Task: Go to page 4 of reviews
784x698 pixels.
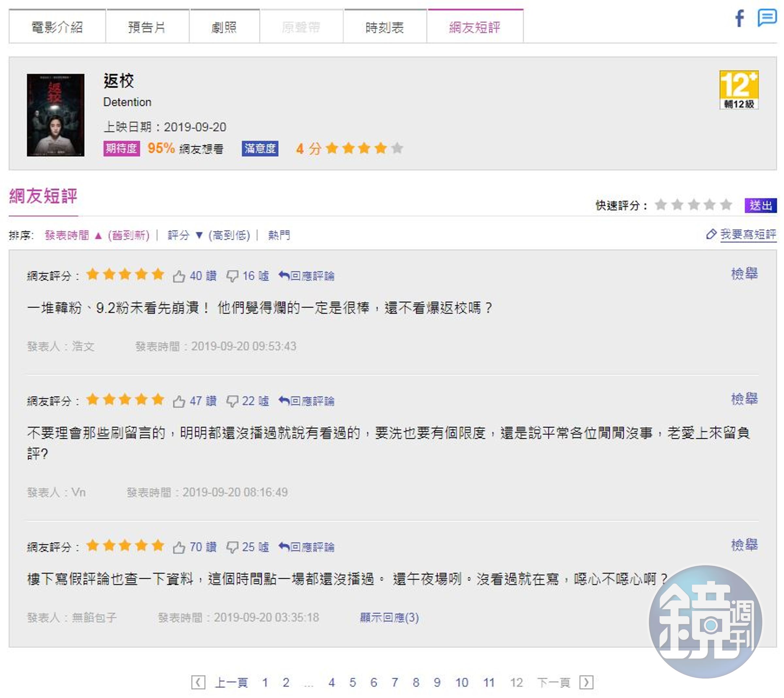Action: [332, 683]
